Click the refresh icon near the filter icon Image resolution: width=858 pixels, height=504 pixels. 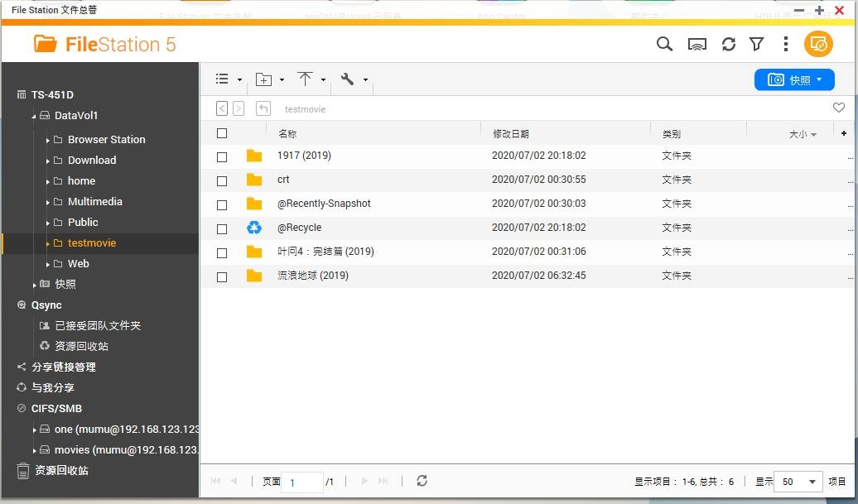pos(728,44)
